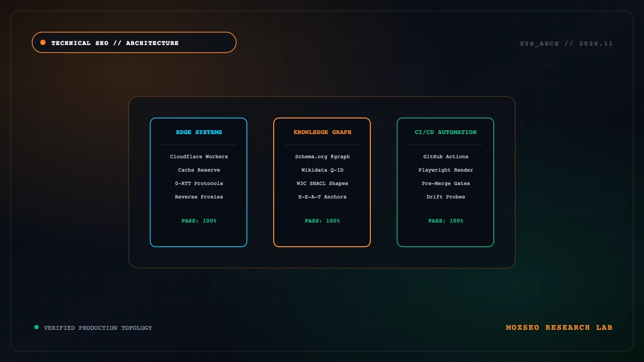Click the Wikidata Q-ID item
Screen dimensions: 644x362
point(323,170)
